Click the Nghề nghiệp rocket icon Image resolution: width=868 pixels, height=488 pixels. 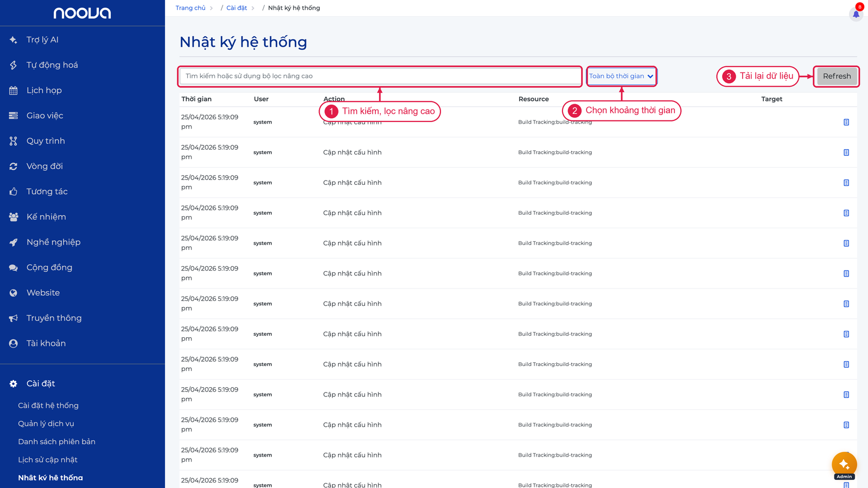point(14,242)
